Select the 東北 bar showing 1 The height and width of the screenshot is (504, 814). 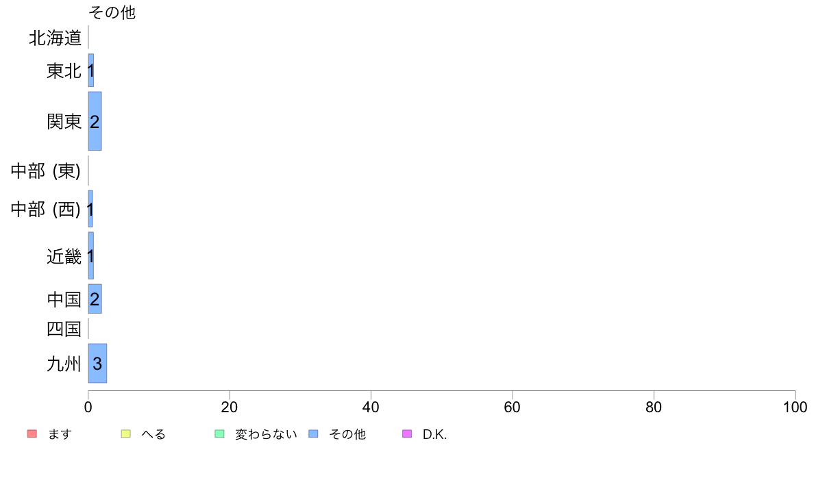coord(91,71)
